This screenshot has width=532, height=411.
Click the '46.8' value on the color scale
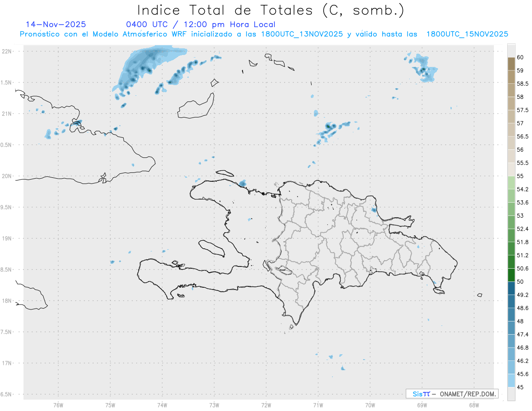pyautogui.click(x=522, y=348)
